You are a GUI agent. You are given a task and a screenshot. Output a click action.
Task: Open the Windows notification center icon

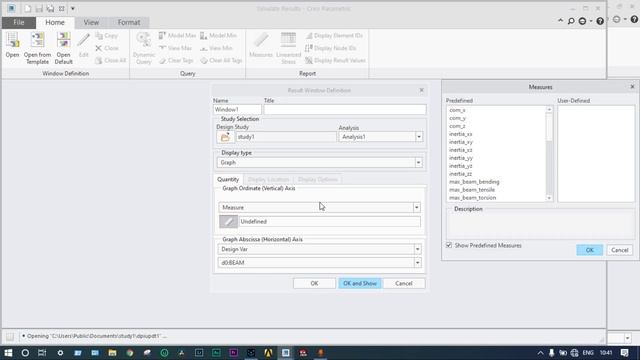point(624,353)
